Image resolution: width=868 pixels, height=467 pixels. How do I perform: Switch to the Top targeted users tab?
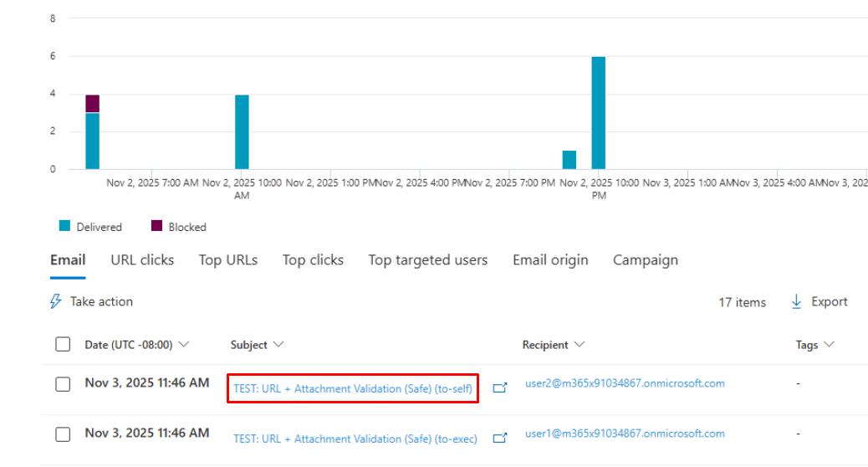tap(427, 260)
